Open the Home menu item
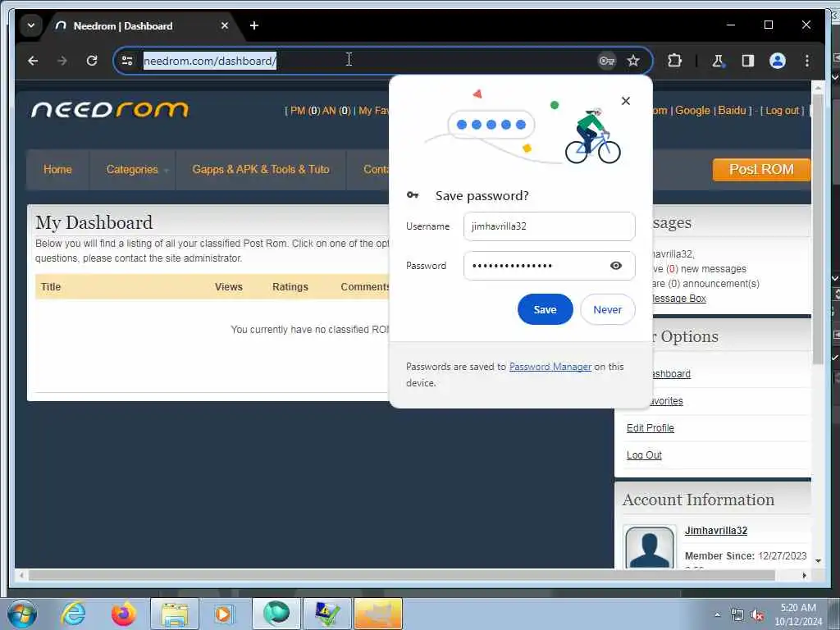Viewport: 840px width, 630px height. pos(57,169)
